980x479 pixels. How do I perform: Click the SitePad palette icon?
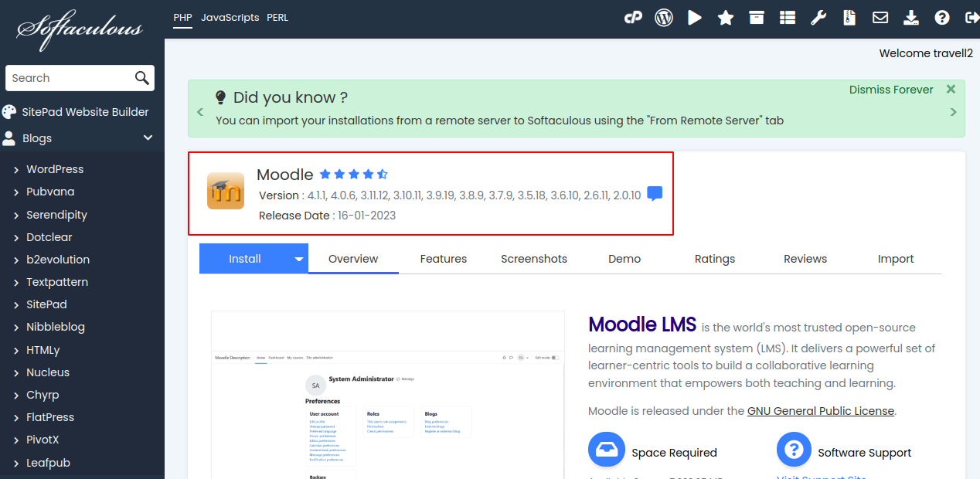pos(9,112)
